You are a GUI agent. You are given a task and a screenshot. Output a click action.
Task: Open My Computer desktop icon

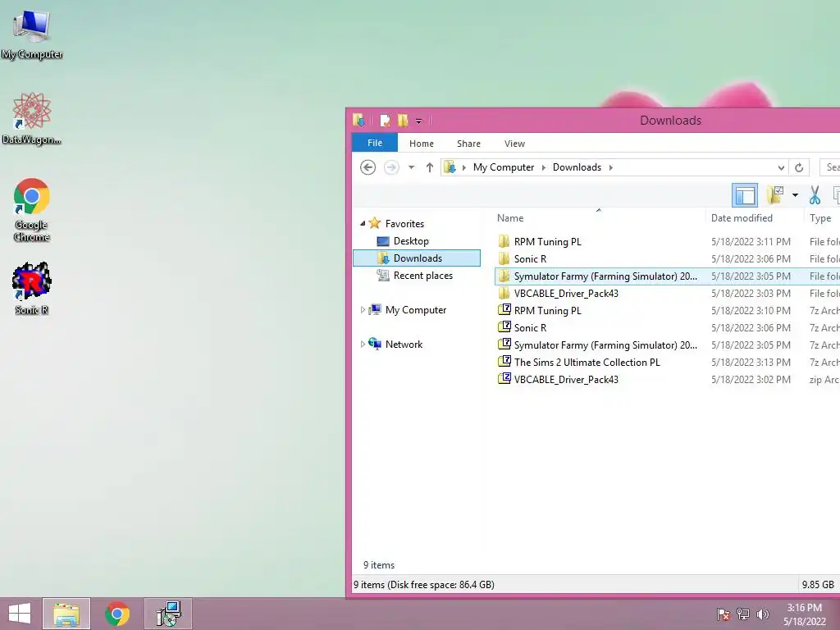[32, 34]
